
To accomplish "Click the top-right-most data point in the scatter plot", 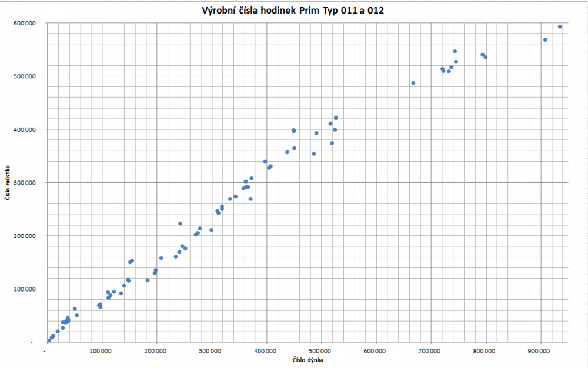I will pos(560,26).
